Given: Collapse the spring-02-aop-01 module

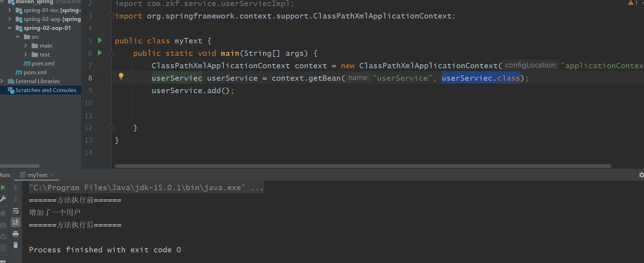Looking at the screenshot, I should 10,28.
